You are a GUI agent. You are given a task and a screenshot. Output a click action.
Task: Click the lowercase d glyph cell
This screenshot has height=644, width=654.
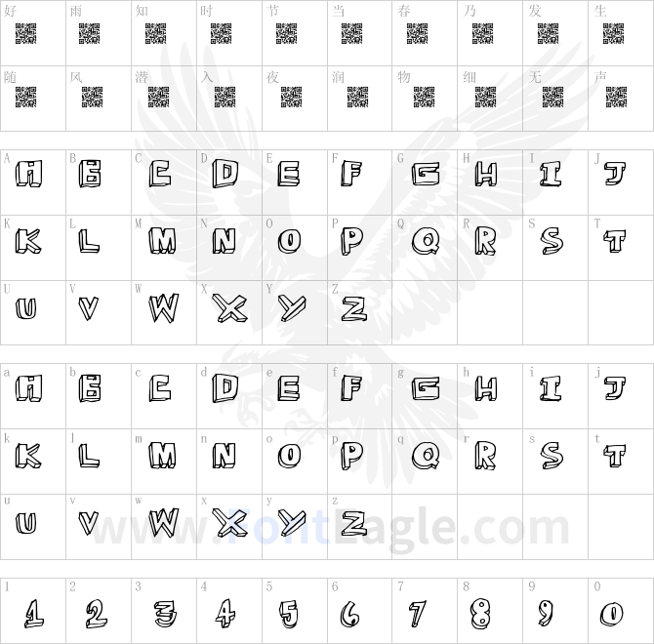229,396
